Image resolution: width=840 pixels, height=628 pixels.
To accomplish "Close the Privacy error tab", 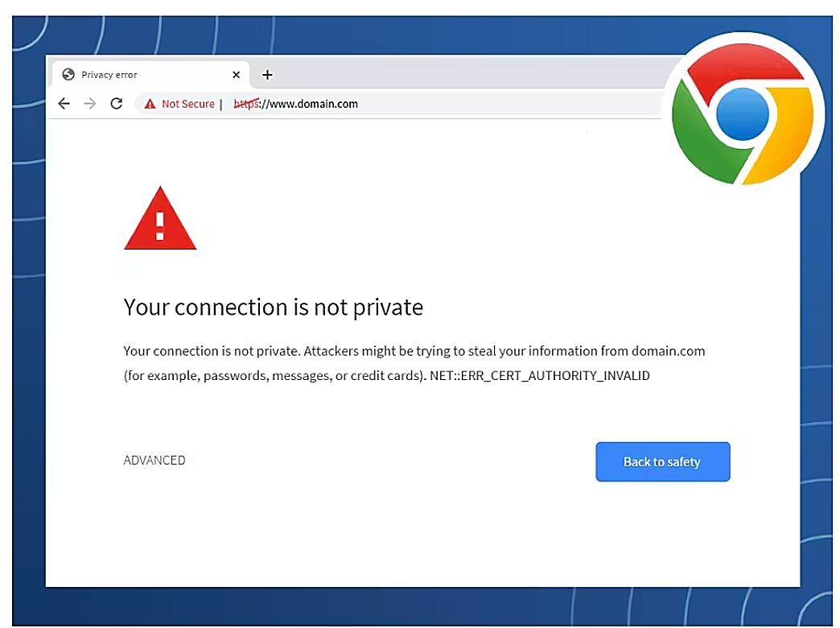I will [x=236, y=75].
